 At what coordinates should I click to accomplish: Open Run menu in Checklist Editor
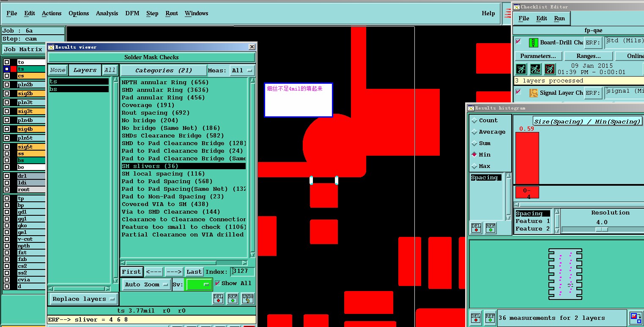coord(559,18)
